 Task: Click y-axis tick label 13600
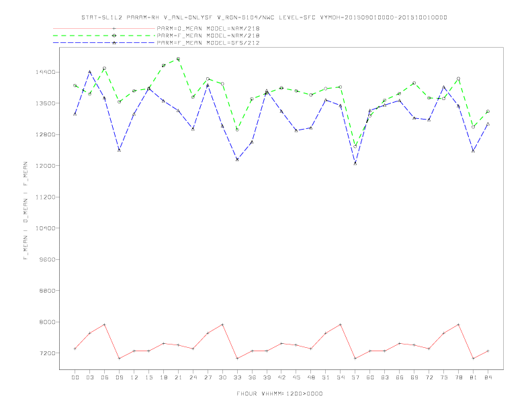tap(45, 103)
